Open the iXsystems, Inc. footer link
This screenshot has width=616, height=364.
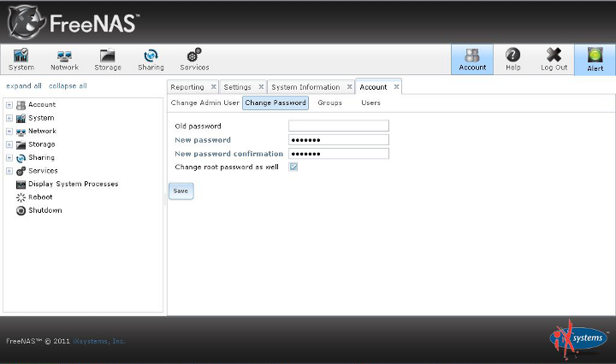[x=99, y=341]
